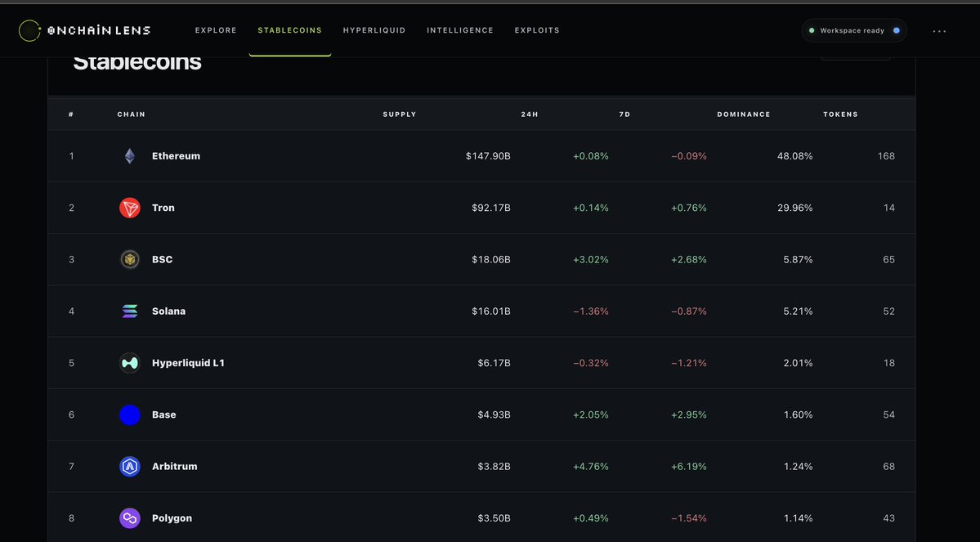
Task: Select the Stablecoins tab
Action: tap(290, 30)
